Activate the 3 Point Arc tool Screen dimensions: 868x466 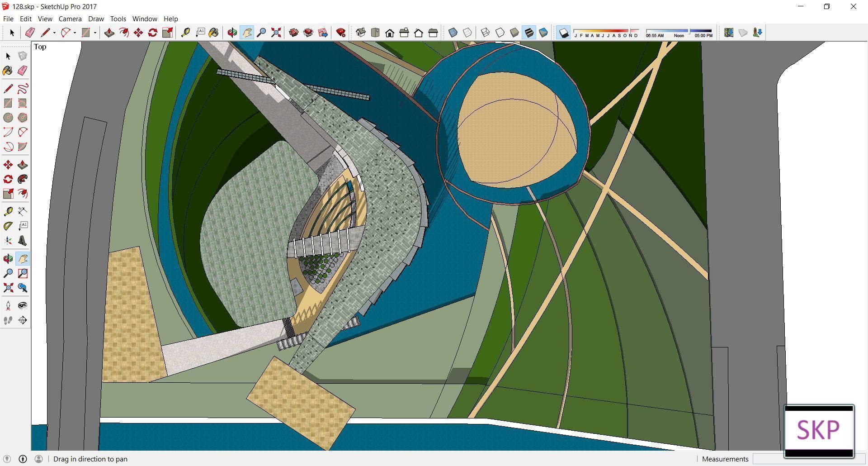(8, 147)
